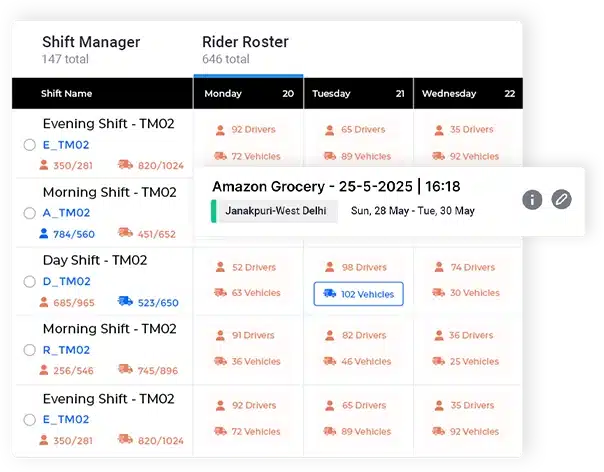Viewport: 604px width, 472px height.
Task: Click blue driver icon beside 784/560
Action: point(44,233)
